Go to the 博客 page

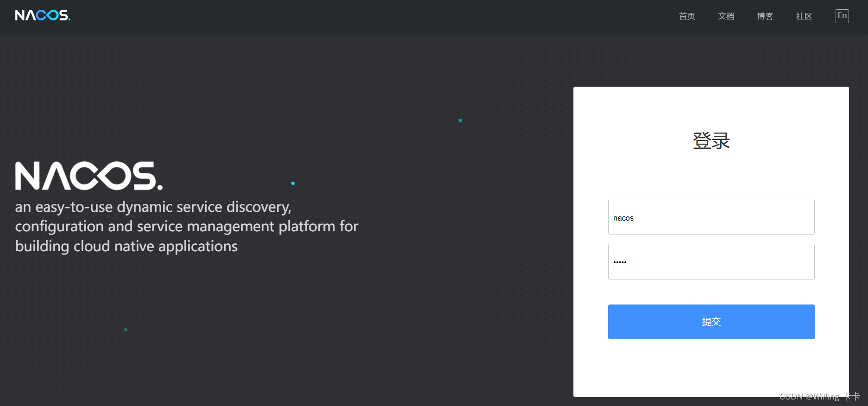[x=765, y=16]
